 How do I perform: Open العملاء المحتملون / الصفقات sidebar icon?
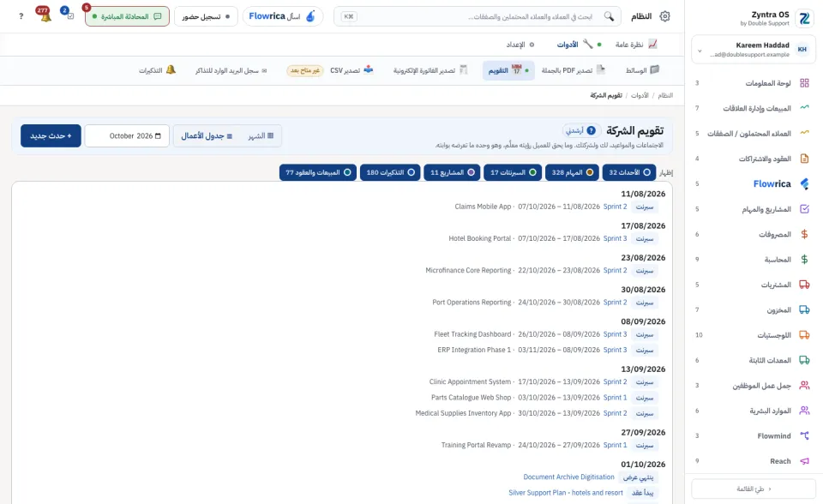804,134
